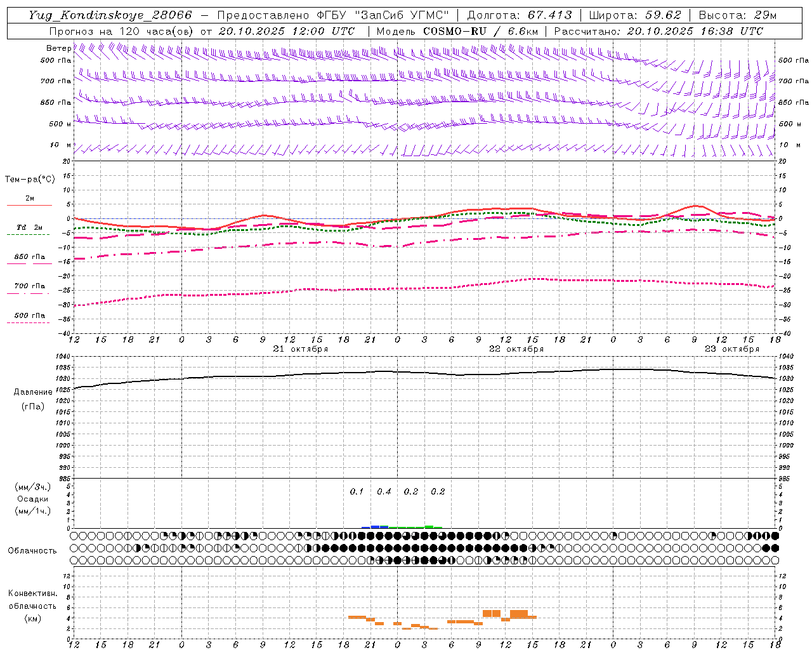Click the Широта: 59.62 value
This screenshot has width=812, height=650.
point(635,15)
